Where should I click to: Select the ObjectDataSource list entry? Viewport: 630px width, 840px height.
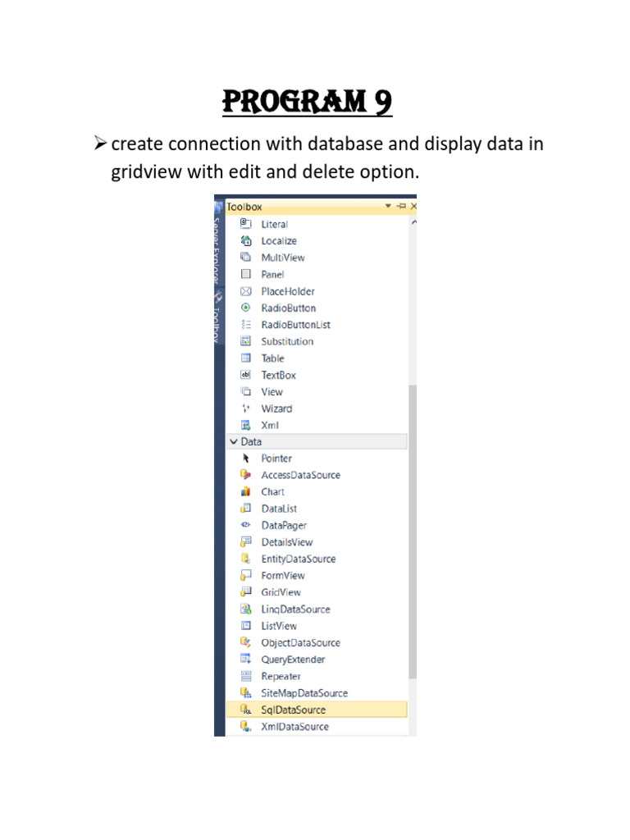pyautogui.click(x=300, y=642)
